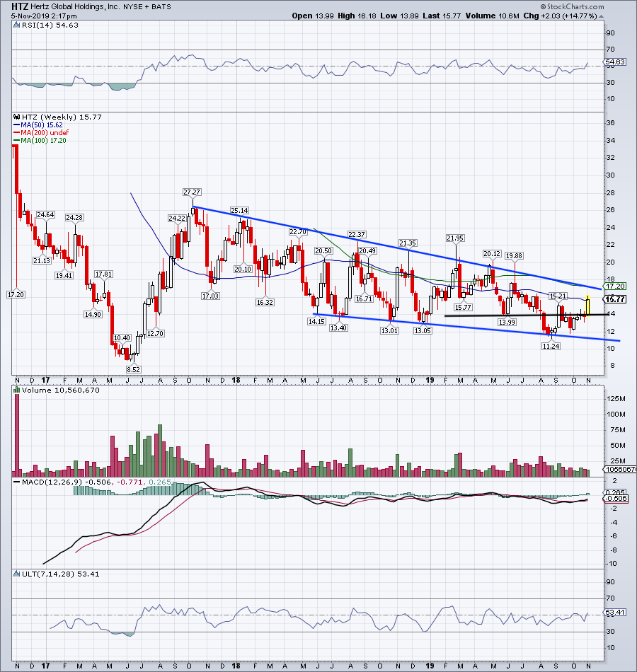Viewport: 637px width, 672px height.
Task: Click the 17.03 price annotation
Action: point(210,296)
